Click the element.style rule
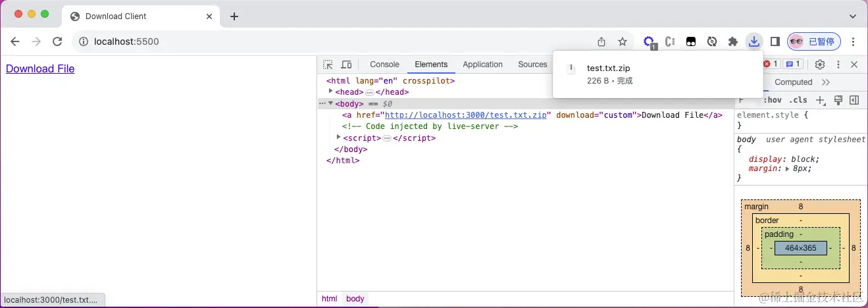 [772, 115]
